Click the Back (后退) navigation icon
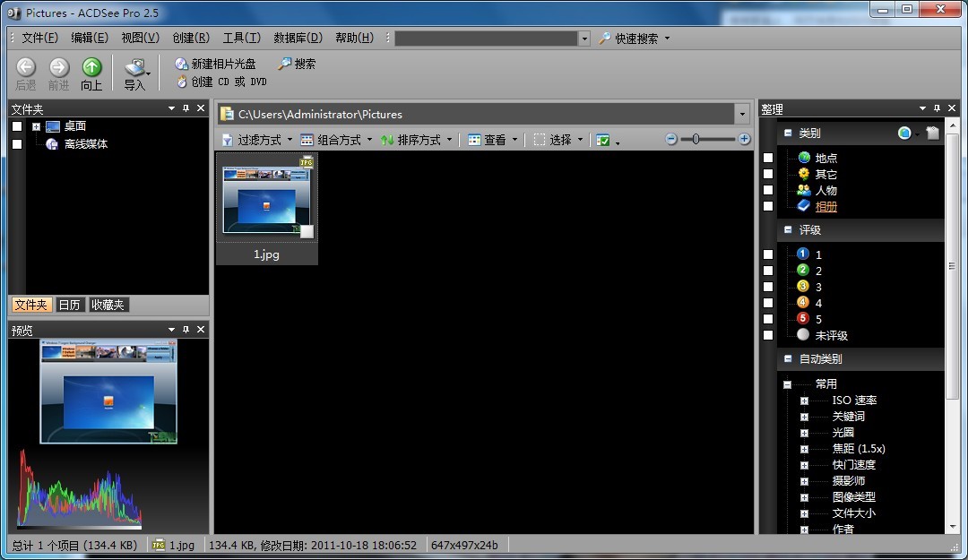The height and width of the screenshot is (560, 968). [26, 67]
